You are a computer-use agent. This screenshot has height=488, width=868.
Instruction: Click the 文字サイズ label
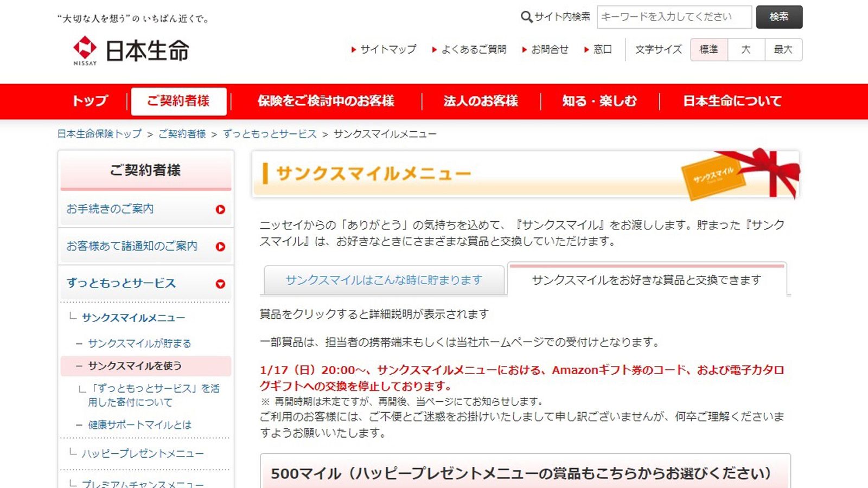coord(659,49)
